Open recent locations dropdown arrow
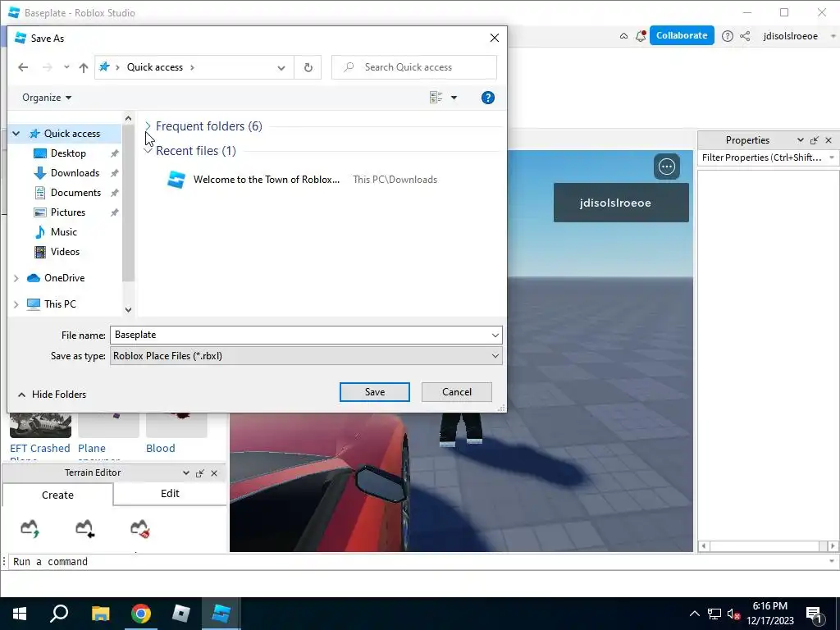The height and width of the screenshot is (630, 840). [66, 67]
